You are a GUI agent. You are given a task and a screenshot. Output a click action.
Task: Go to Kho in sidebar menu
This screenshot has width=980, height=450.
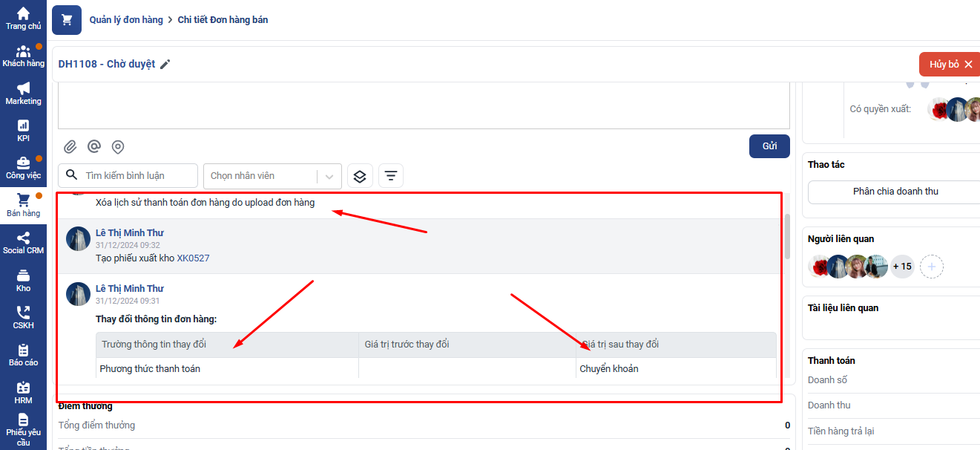23,281
